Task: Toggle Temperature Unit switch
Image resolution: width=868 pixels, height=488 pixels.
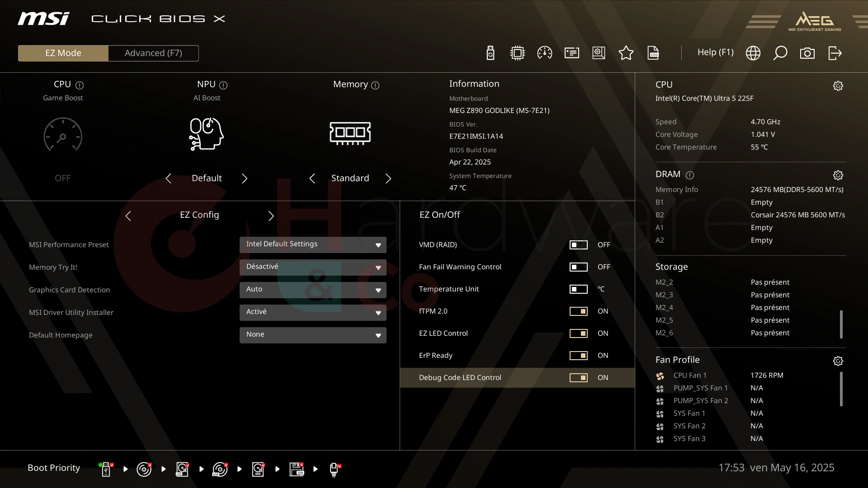Action: click(x=578, y=289)
